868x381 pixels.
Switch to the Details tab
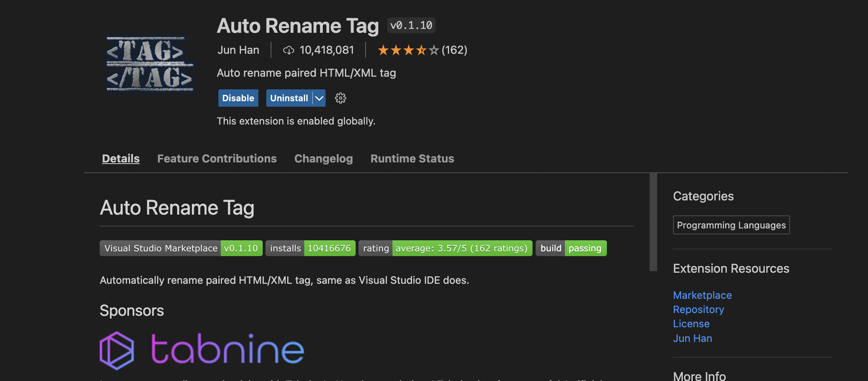[x=121, y=158]
